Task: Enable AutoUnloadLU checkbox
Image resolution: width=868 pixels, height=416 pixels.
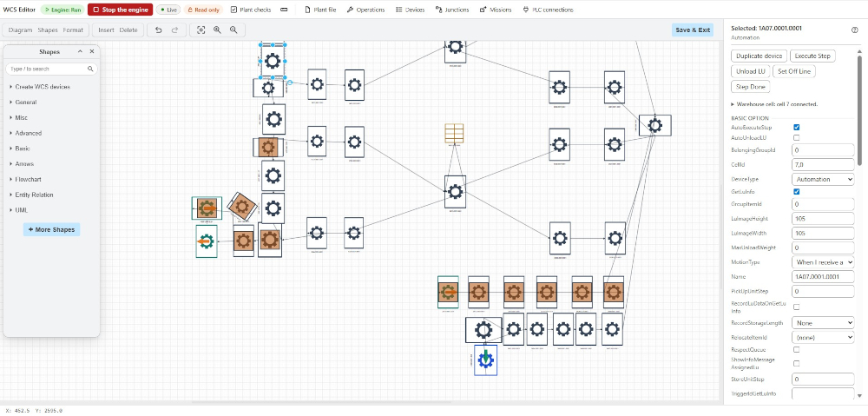Action: (797, 137)
